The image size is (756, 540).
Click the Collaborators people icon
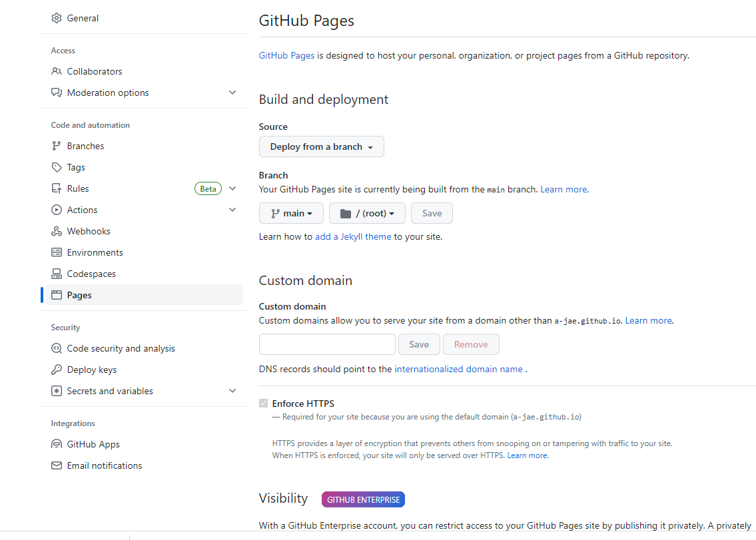pyautogui.click(x=57, y=71)
